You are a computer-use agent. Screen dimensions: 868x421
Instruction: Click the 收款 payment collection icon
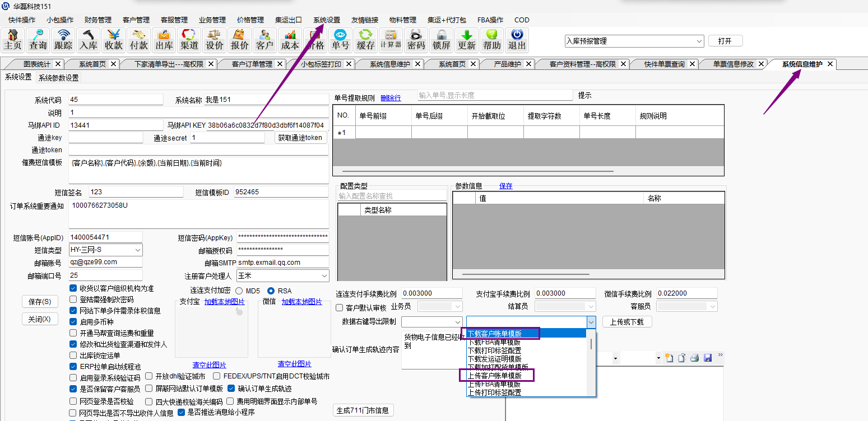(114, 40)
